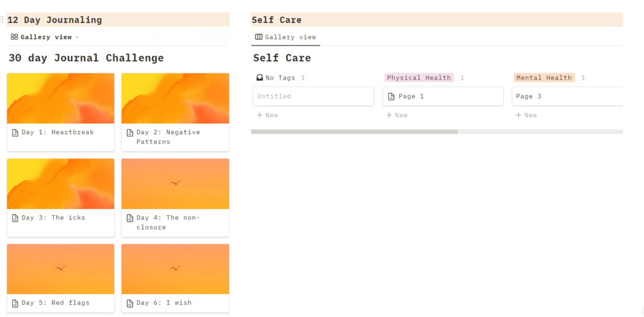Add new card under the Mental Health column
The height and width of the screenshot is (317, 644).
tap(526, 116)
